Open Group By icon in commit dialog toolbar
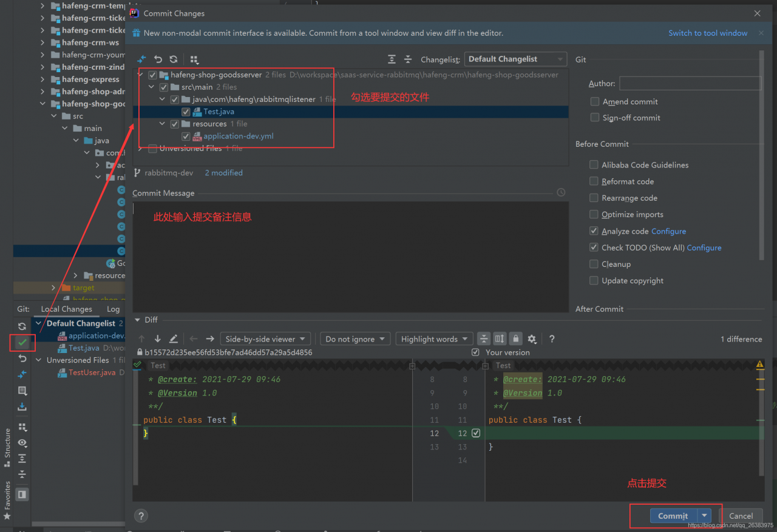This screenshot has height=532, width=777. pos(194,59)
